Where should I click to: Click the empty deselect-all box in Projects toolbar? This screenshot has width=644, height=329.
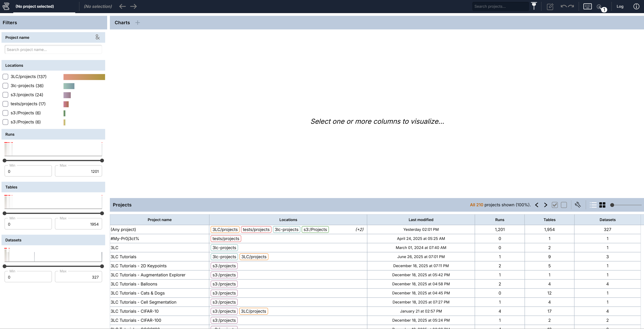coord(564,205)
